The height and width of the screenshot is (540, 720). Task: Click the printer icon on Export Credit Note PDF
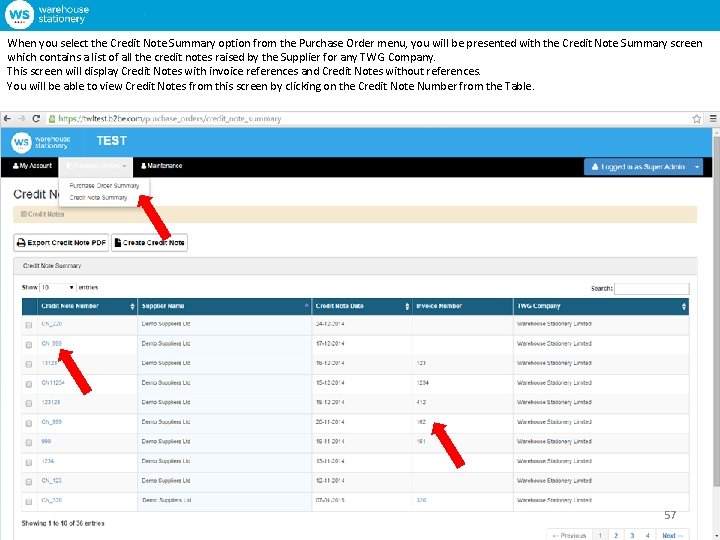point(21,242)
